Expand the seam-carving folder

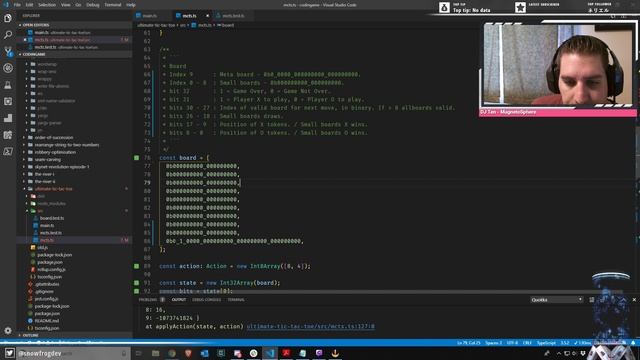click(47, 160)
